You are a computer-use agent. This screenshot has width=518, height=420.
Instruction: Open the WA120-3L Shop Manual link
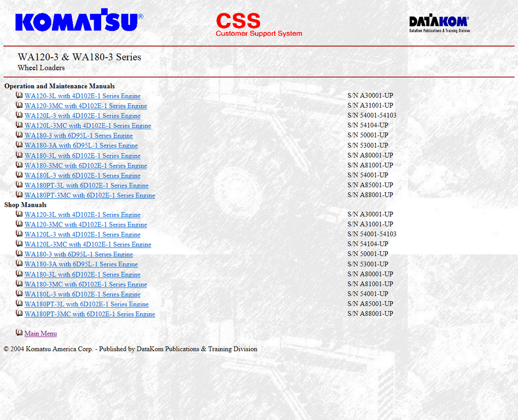click(82, 215)
